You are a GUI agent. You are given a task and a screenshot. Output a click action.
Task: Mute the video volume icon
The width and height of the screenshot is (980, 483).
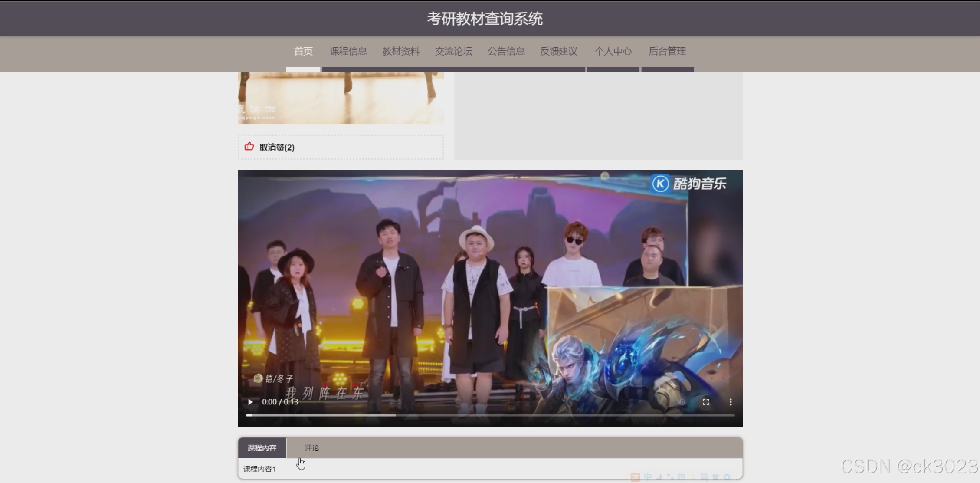681,402
